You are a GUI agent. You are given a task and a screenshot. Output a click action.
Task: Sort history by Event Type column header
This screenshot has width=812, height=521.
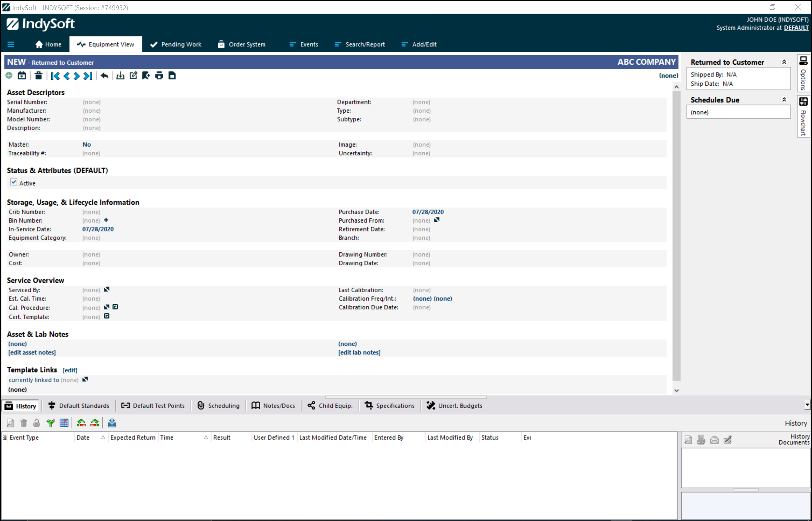click(x=24, y=438)
